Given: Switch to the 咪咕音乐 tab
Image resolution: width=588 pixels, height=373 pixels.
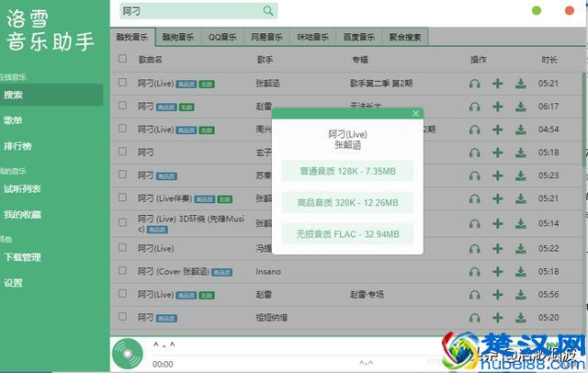Looking at the screenshot, I should coord(312,37).
